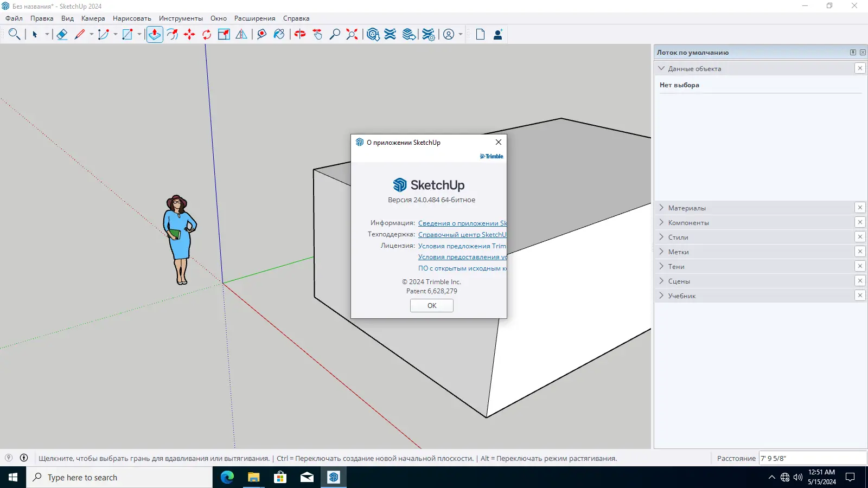This screenshot has height=488, width=868.
Task: Expand the Сцены panel
Action: point(661,281)
